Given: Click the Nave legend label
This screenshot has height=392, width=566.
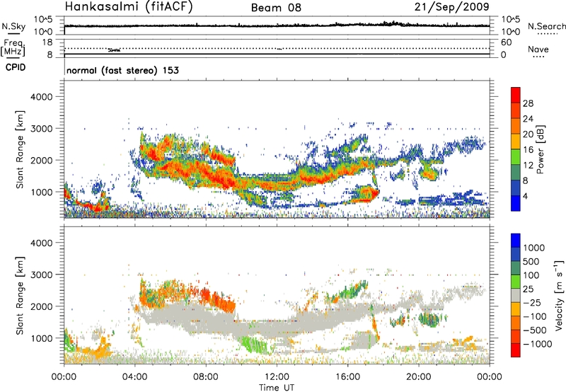Looking at the screenshot, I should click(x=538, y=49).
